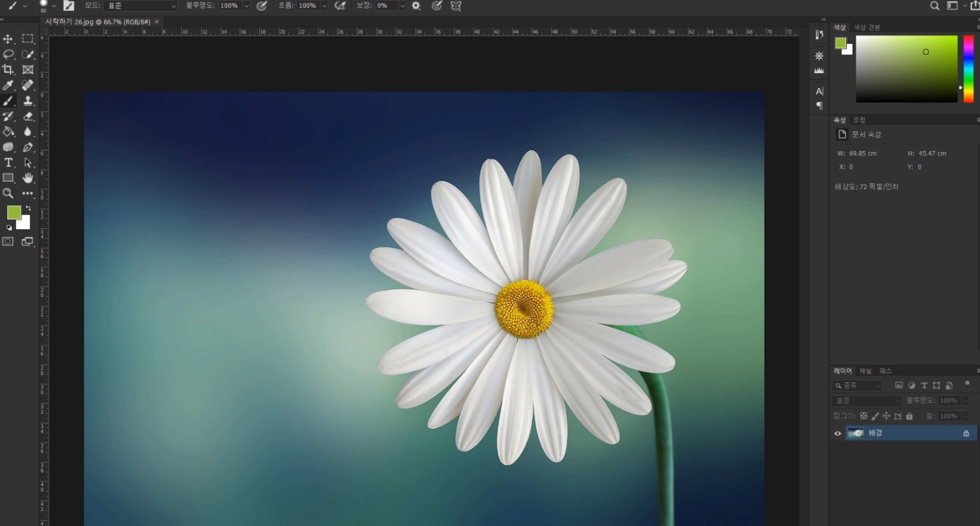
Task: Open brush smoothing options gear
Action: tap(416, 6)
